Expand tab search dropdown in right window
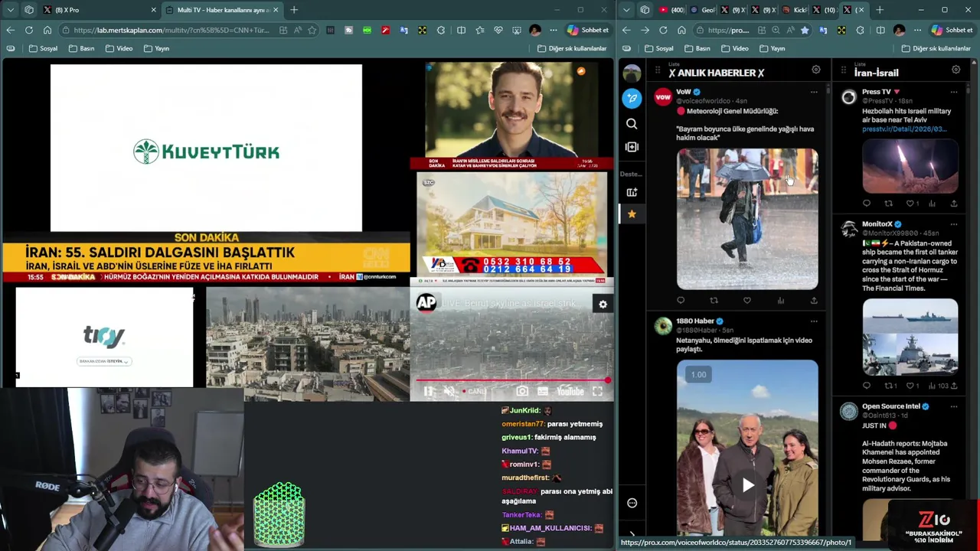This screenshot has height=551, width=980. (627, 10)
